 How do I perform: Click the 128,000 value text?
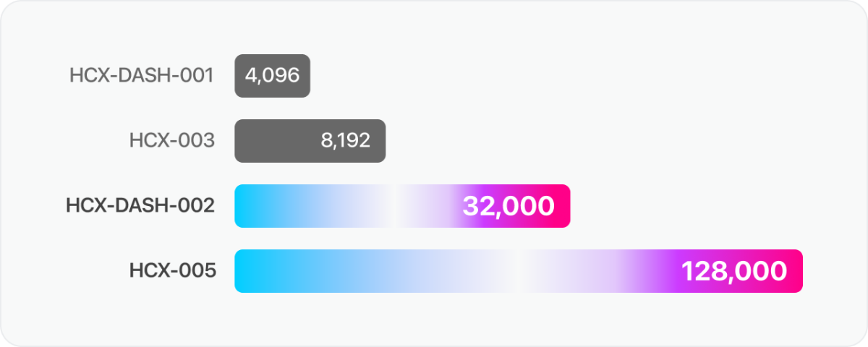pyautogui.click(x=734, y=271)
